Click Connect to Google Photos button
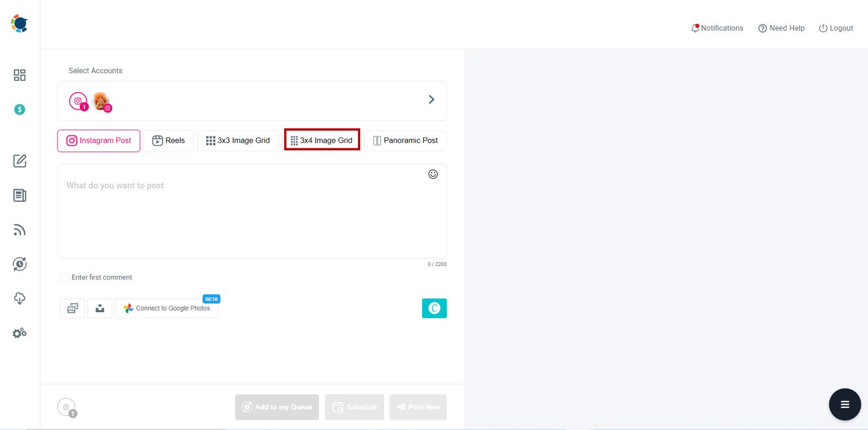The image size is (868, 430). click(167, 308)
